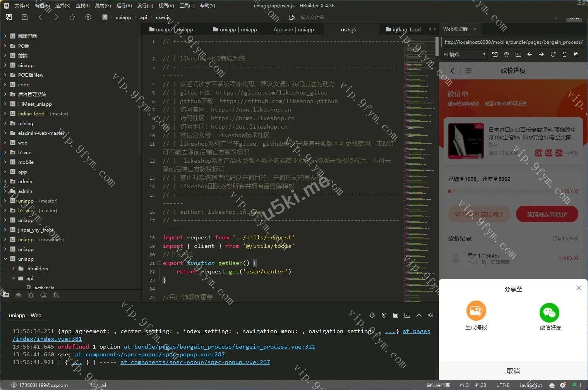Expand the indian-food project folder
The height and width of the screenshot is (390, 588).
(5, 114)
